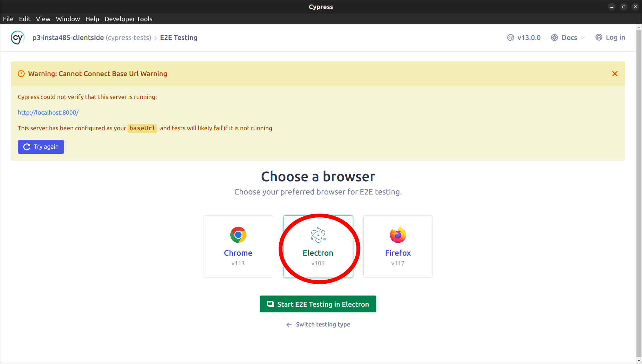The height and width of the screenshot is (364, 642).
Task: Expand the Docs dropdown chevron
Action: click(583, 38)
